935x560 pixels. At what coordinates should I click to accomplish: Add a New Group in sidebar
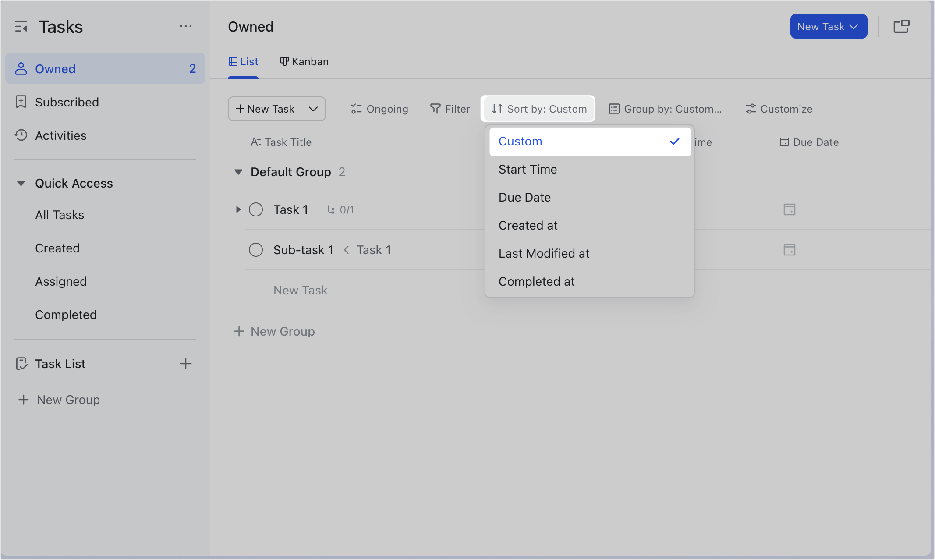pyautogui.click(x=59, y=400)
